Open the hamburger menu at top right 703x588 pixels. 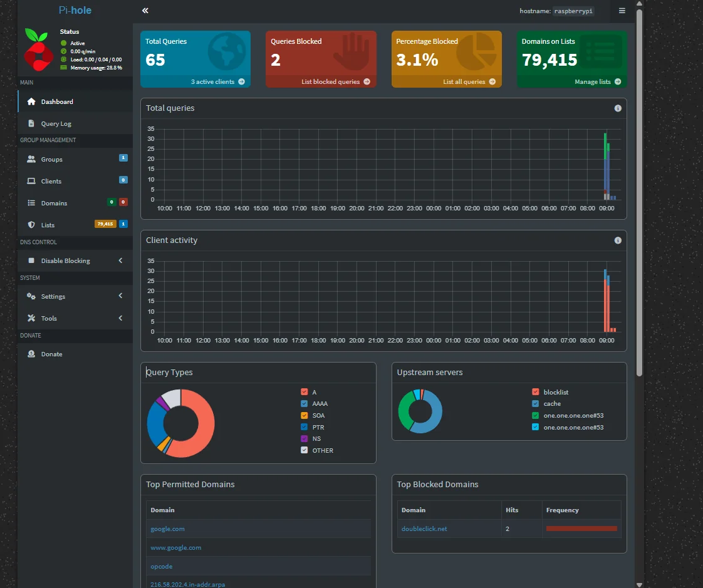[x=622, y=11]
